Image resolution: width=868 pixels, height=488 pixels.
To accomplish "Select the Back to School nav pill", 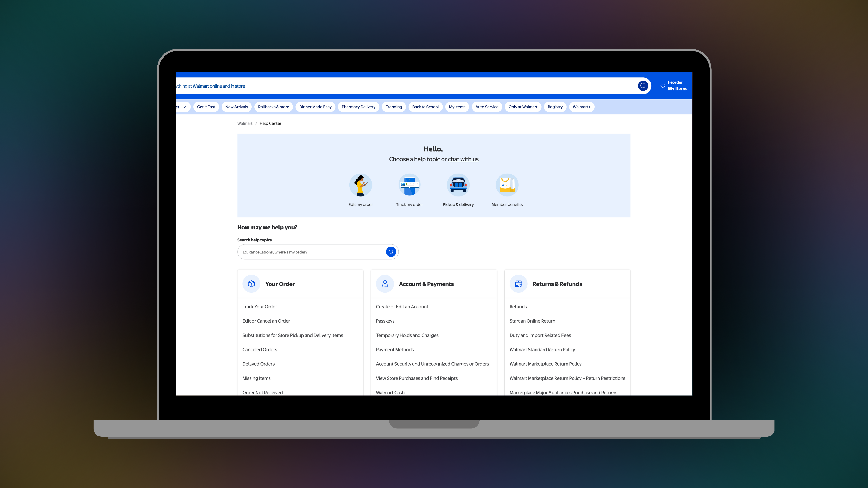I will coord(425,107).
